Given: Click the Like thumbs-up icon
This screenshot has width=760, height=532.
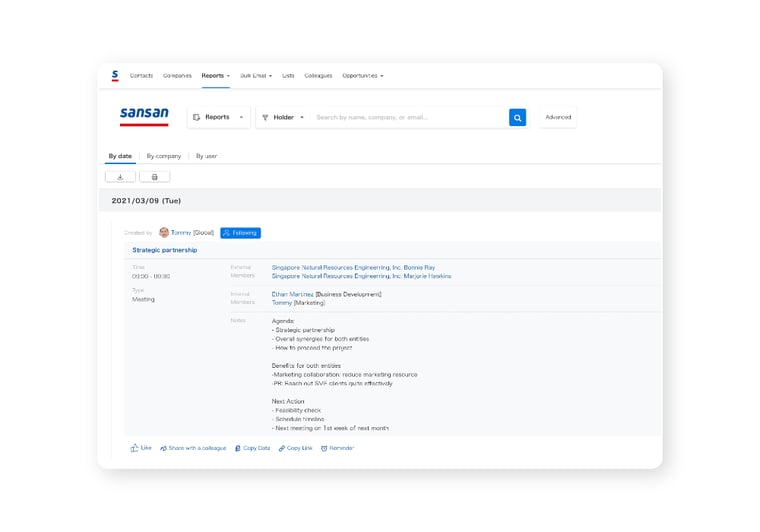Looking at the screenshot, I should coord(134,448).
